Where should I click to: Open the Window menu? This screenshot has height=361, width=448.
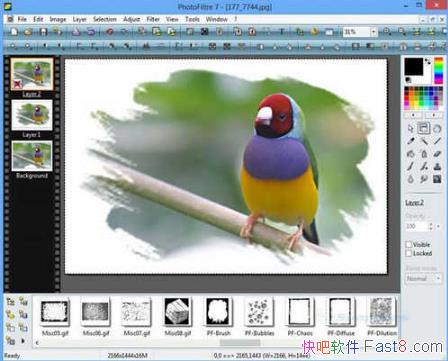[x=217, y=19]
